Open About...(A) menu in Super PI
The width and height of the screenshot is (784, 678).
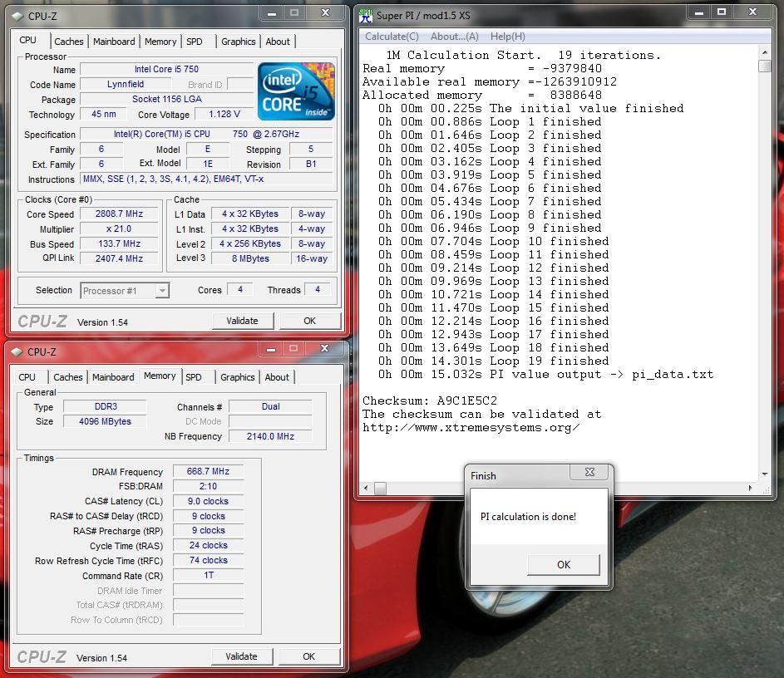455,37
